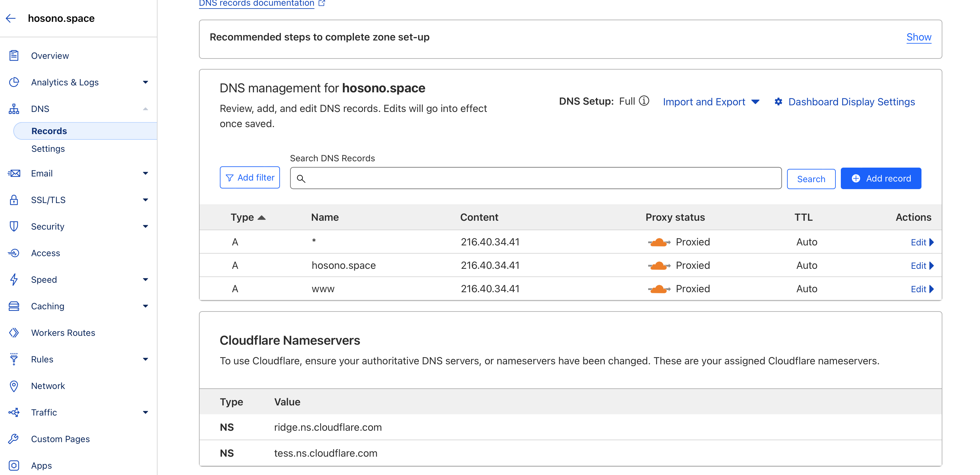Click the external link icon by DNS documentation
The height and width of the screenshot is (475, 980).
322,3
